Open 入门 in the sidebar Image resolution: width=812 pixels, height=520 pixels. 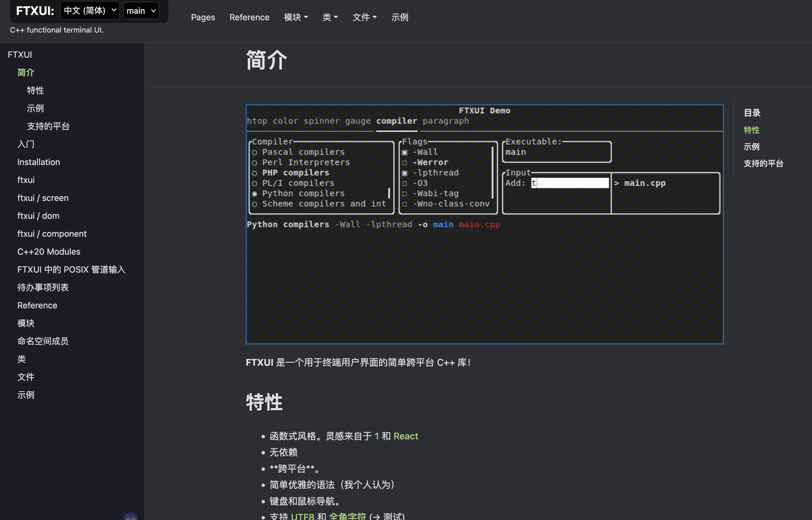pyautogui.click(x=26, y=144)
